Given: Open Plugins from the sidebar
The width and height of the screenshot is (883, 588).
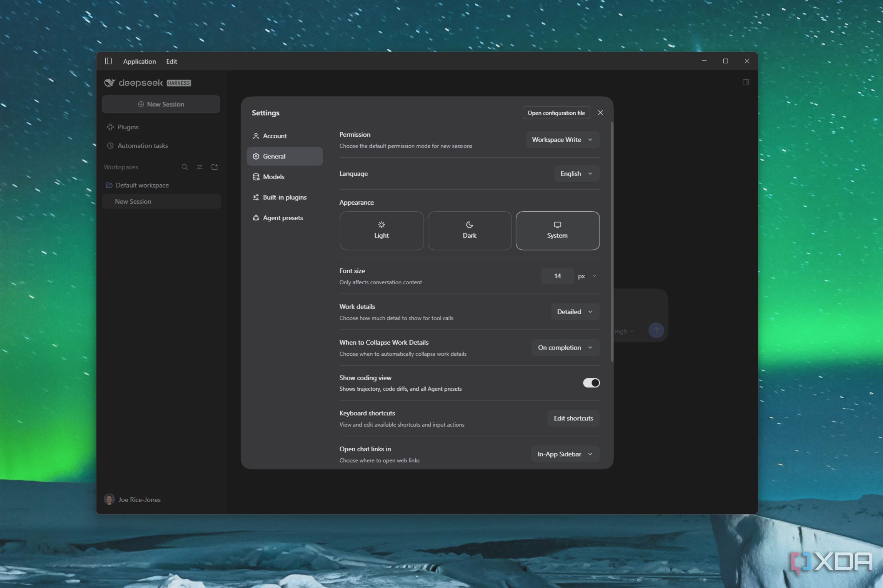Looking at the screenshot, I should point(161,127).
